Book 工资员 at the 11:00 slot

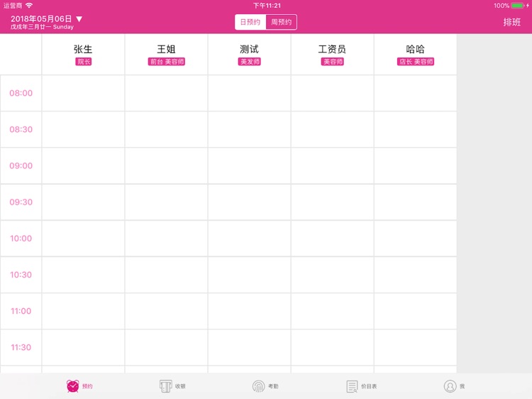click(x=333, y=311)
